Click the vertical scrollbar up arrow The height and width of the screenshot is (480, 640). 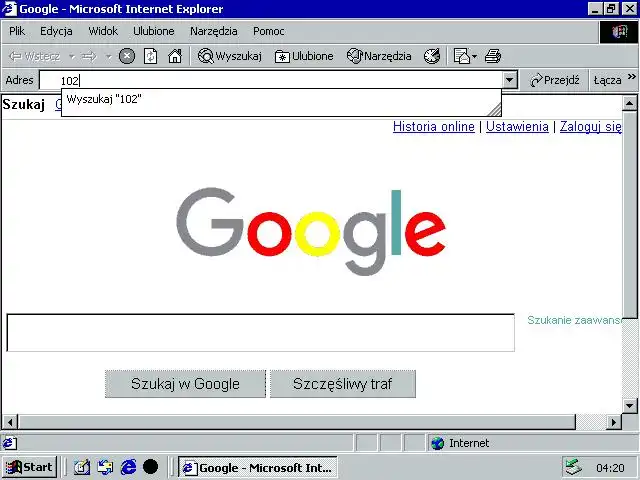pyautogui.click(x=629, y=104)
